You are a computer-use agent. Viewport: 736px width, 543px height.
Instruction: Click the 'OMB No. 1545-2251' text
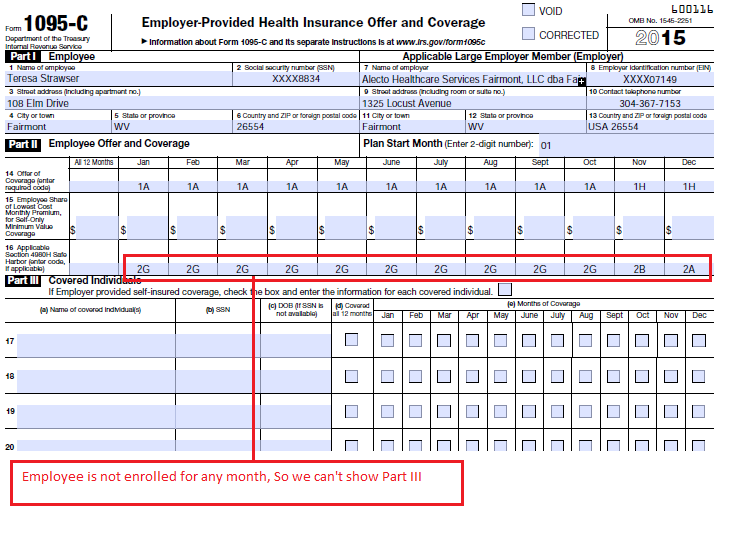click(x=660, y=21)
